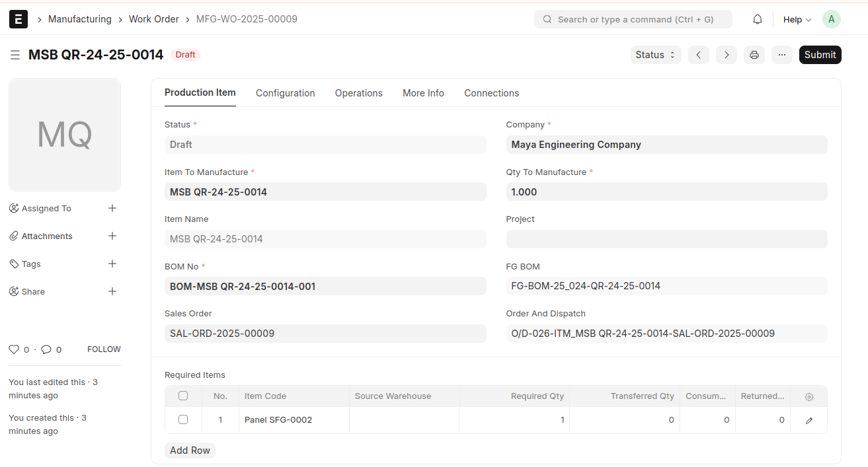Open the notifications bell icon
Screen dimensions: 868x467
tap(758, 19)
